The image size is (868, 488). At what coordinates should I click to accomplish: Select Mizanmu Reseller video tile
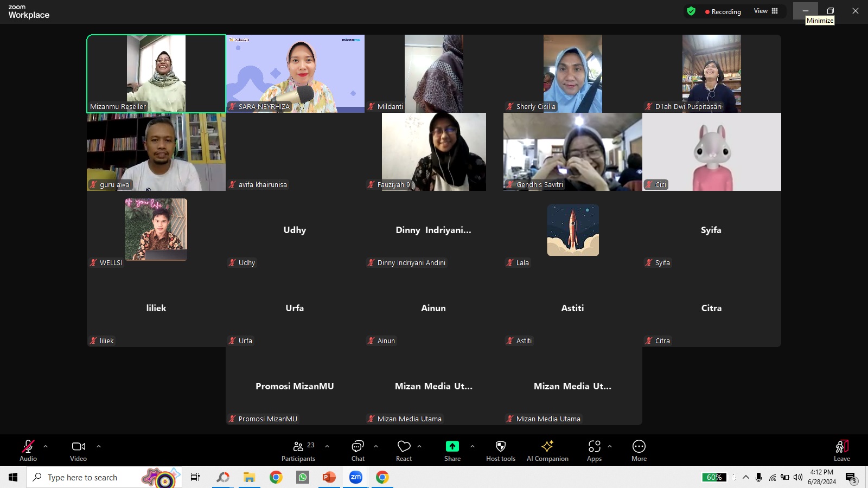156,74
